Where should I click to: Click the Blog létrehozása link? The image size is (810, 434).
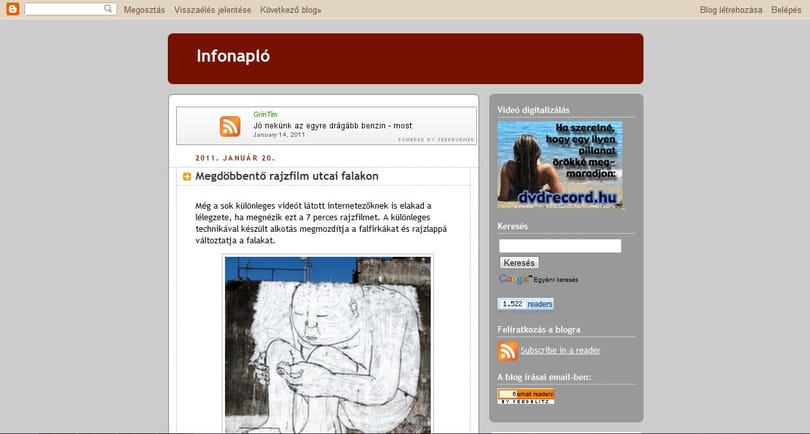point(731,10)
